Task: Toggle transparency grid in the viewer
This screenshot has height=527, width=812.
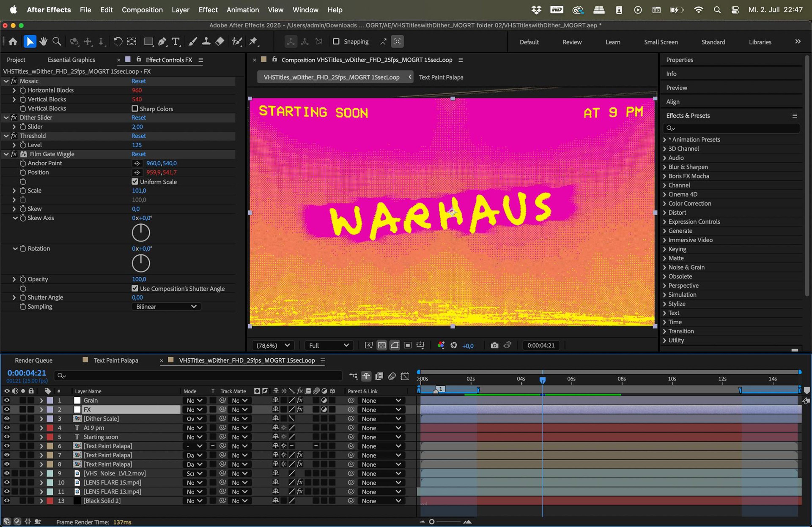Action: pyautogui.click(x=381, y=345)
